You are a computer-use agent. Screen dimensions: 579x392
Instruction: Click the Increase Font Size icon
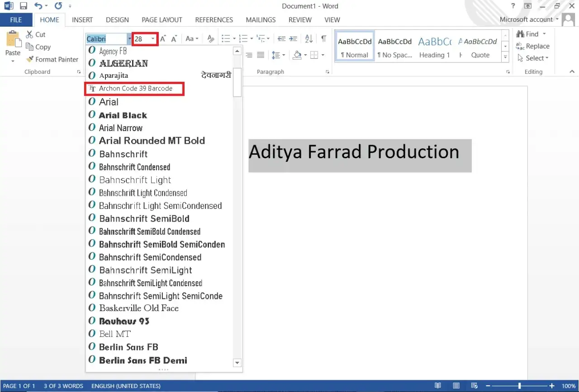[x=163, y=39]
